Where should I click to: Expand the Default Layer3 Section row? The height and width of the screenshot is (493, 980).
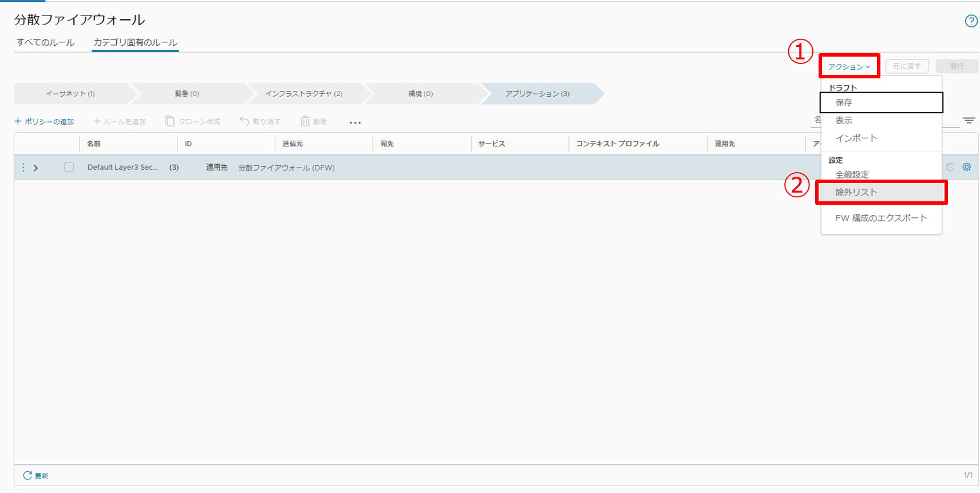36,168
